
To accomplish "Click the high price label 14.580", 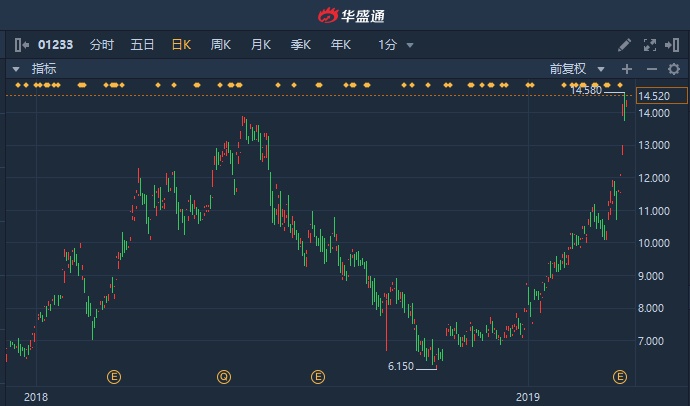I will (x=586, y=91).
